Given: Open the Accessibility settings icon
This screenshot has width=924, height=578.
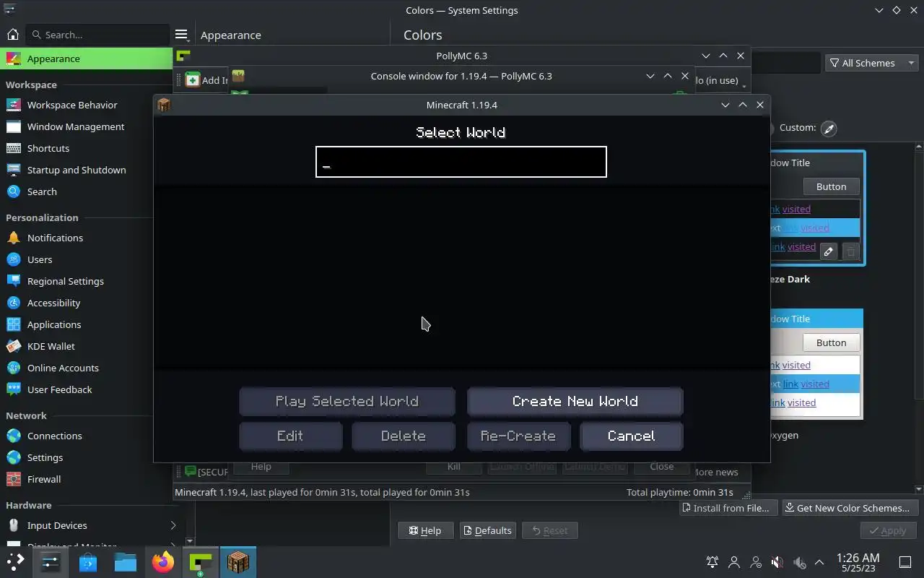Looking at the screenshot, I should click(13, 303).
